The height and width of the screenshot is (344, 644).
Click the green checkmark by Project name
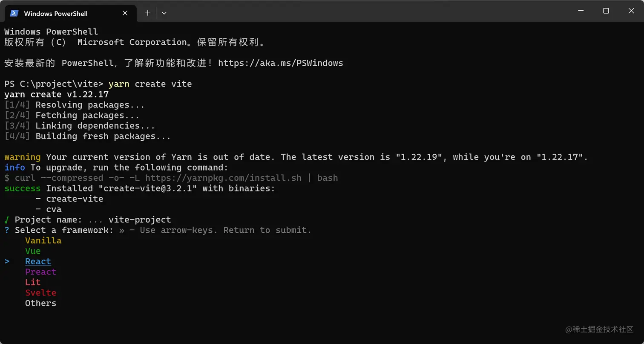tap(7, 220)
